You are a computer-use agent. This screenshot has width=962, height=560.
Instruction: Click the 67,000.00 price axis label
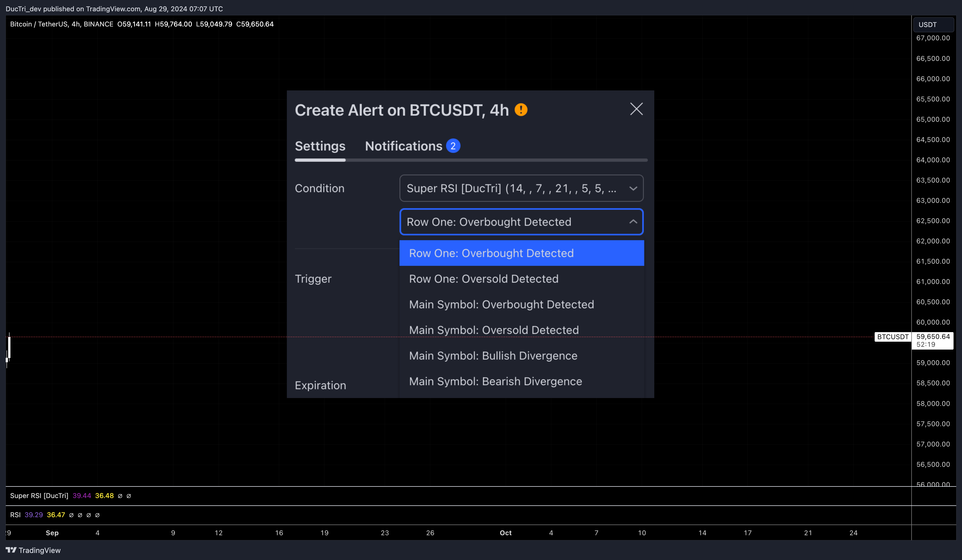[933, 38]
